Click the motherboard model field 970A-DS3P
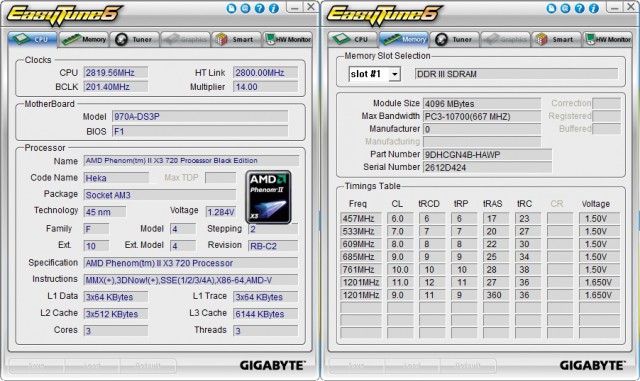 click(x=200, y=117)
